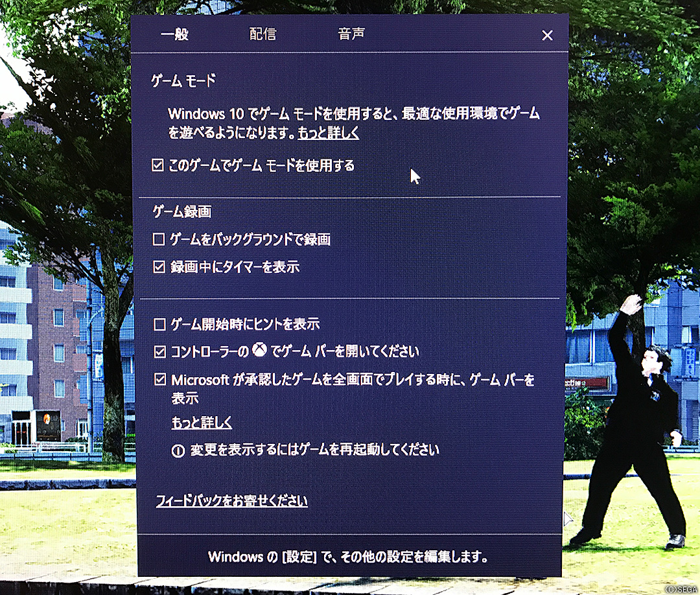Click the Xbox logo icon in controller option
This screenshot has width=700, height=595.
click(260, 350)
